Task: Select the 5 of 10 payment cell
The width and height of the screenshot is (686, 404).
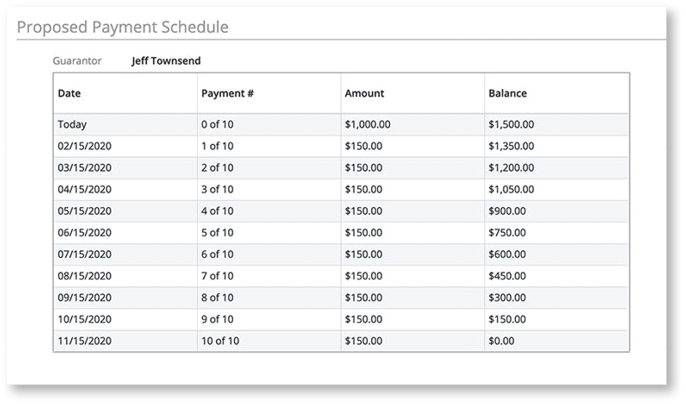Action: click(x=217, y=232)
